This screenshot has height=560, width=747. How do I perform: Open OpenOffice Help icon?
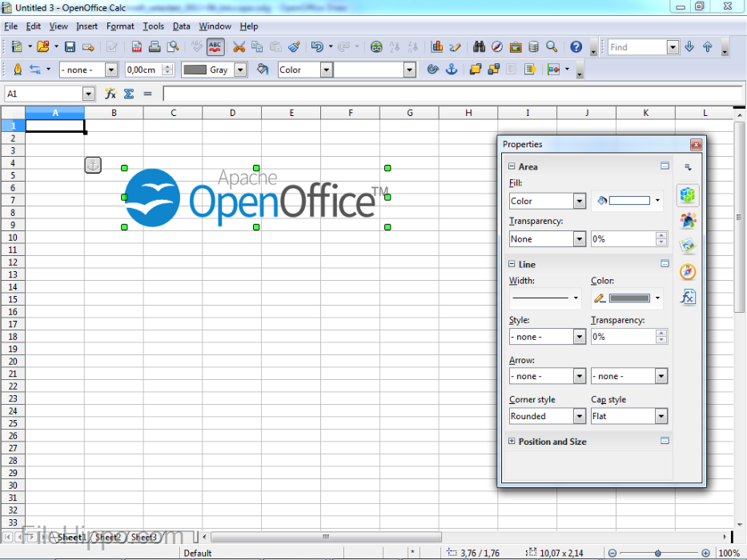pos(576,46)
